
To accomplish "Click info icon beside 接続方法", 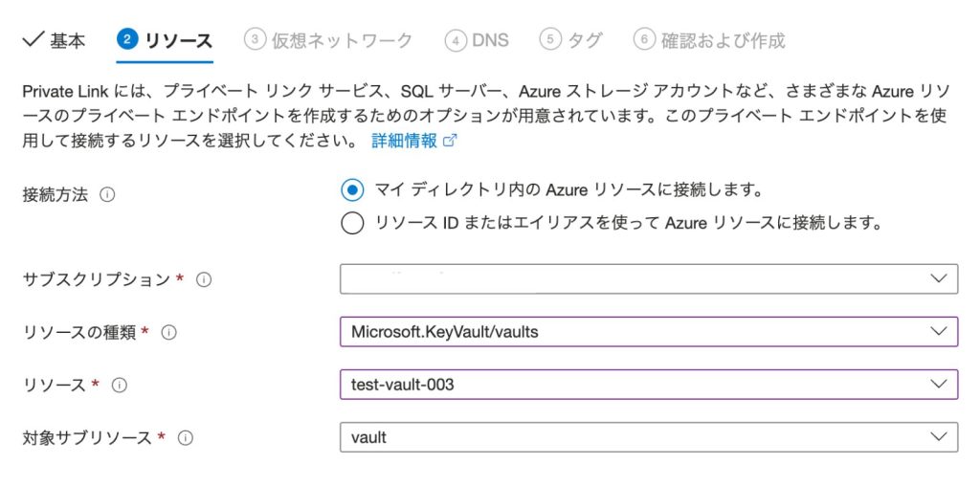I will (107, 194).
